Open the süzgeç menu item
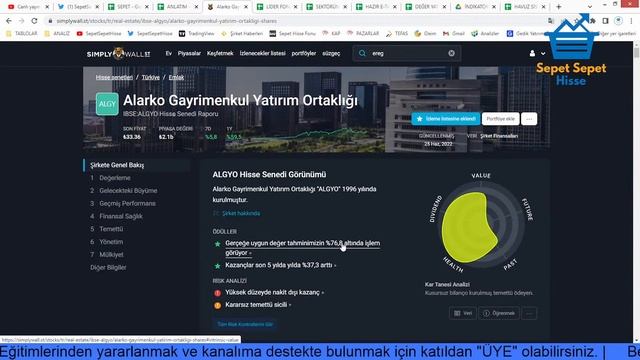This screenshot has height=360, width=640. coord(331,53)
